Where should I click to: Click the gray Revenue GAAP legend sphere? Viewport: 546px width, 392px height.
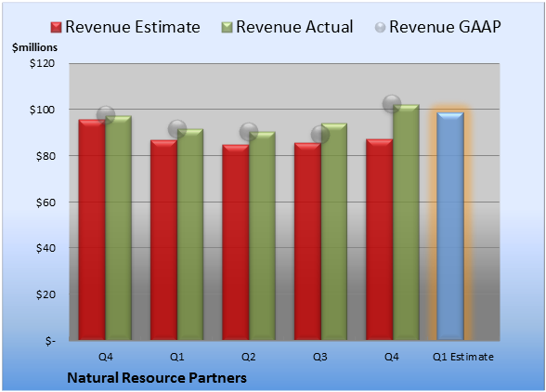point(380,27)
